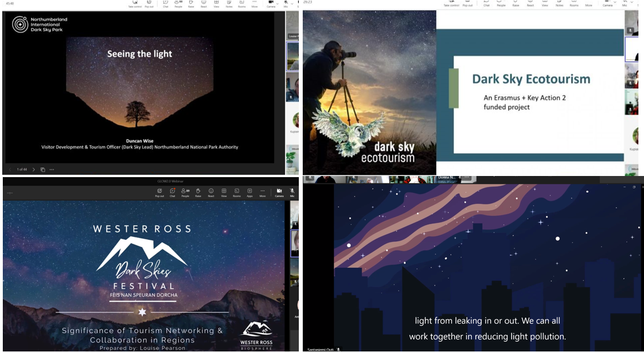Screen dimensions: 644x352
Task: Show People in the GLOW2.0 Webinar
Action: pos(185,192)
